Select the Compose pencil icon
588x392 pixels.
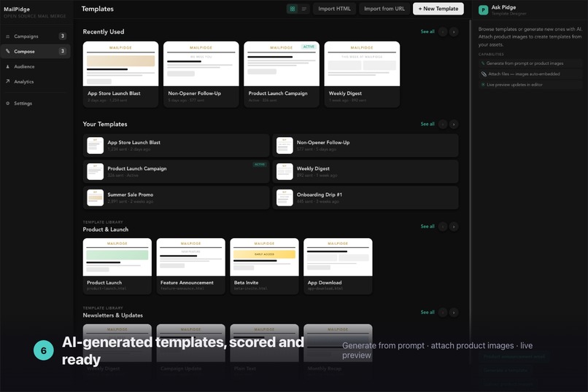7,51
